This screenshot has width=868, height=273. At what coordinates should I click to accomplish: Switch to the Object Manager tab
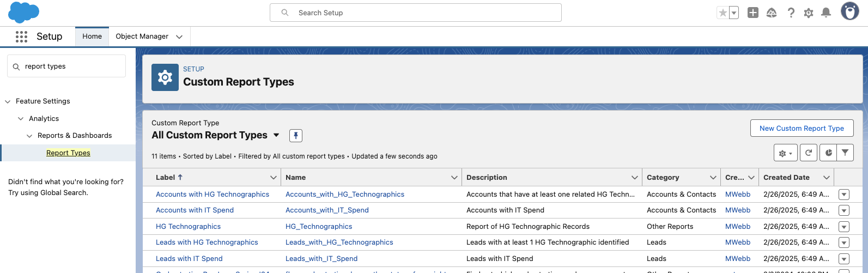(142, 37)
